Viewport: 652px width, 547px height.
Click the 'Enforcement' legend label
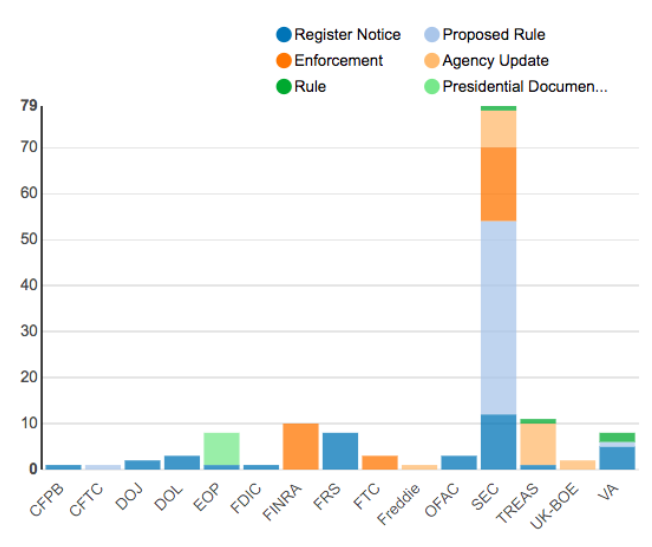(338, 61)
